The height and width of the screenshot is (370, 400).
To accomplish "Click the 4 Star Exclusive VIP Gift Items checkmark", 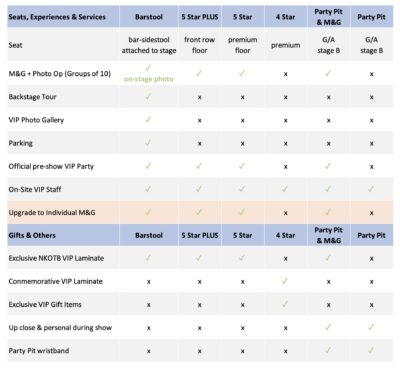I will point(285,304).
